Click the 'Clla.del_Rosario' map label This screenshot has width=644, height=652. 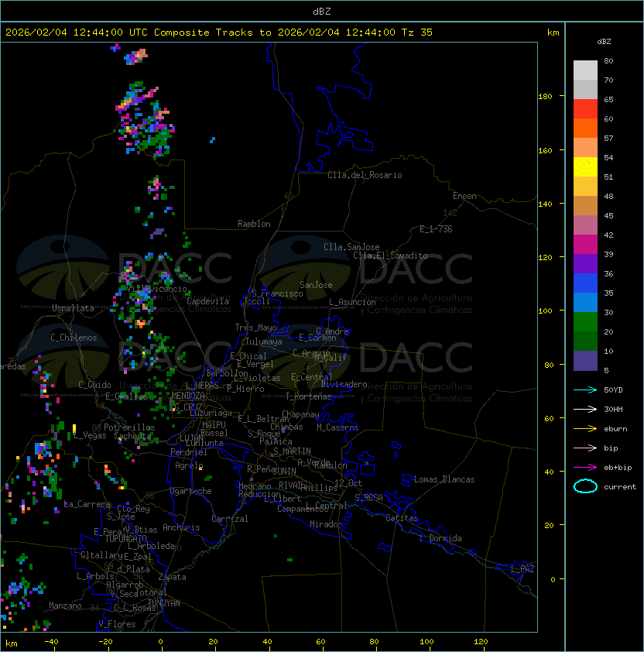click(365, 175)
